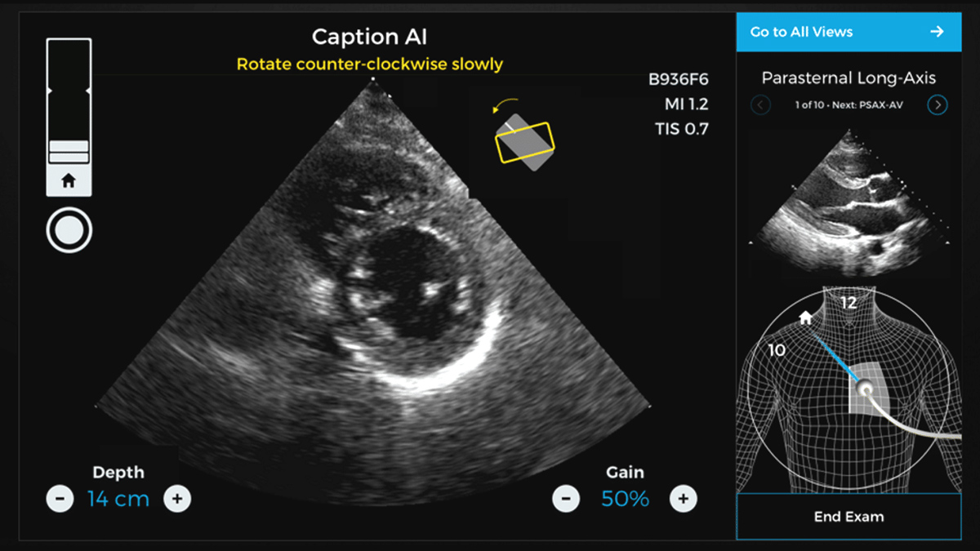The width and height of the screenshot is (980, 551).
Task: Click the 14 cm depth value
Action: click(x=118, y=499)
